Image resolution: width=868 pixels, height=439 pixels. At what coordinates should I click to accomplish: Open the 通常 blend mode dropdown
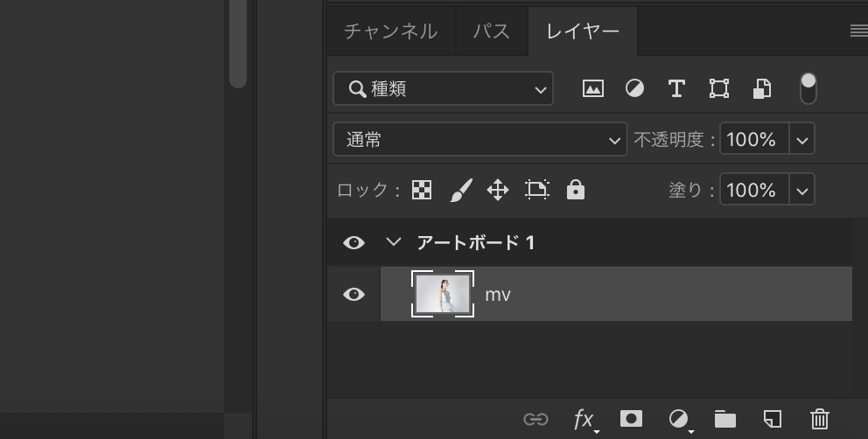coord(479,139)
